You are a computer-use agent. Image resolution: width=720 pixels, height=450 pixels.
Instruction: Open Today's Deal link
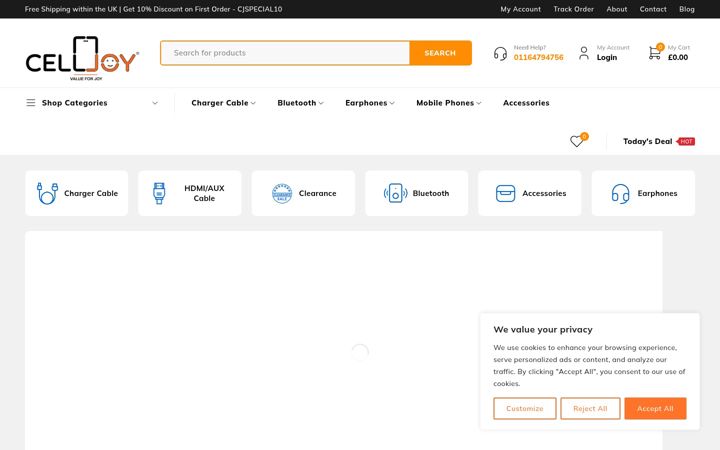pos(647,141)
